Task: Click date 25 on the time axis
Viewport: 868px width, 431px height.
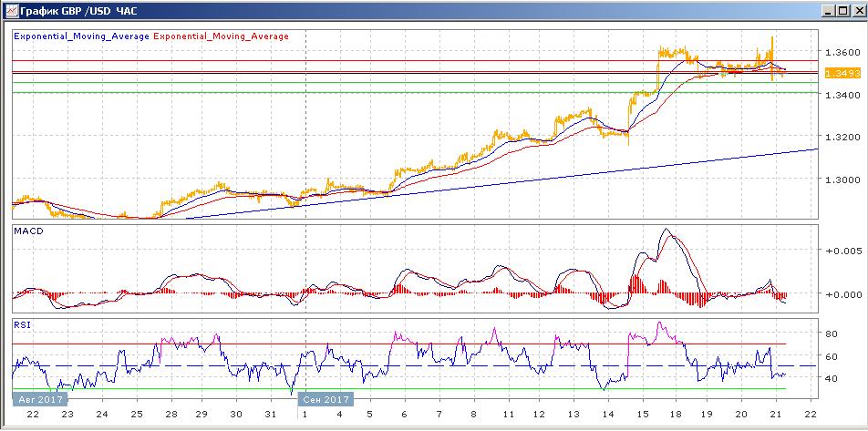Action: [x=137, y=415]
